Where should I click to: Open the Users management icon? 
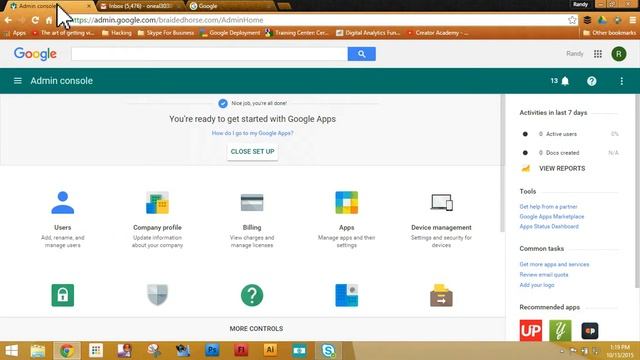click(62, 202)
